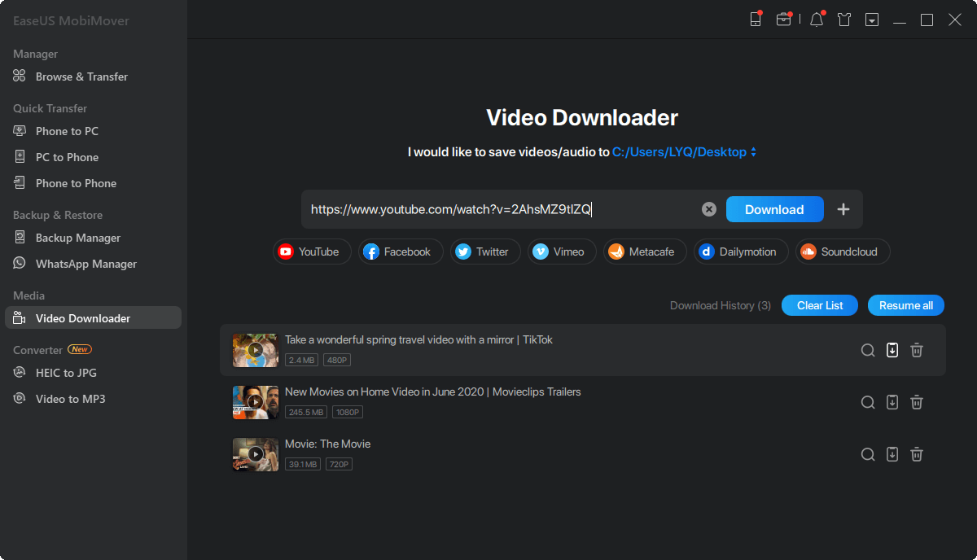977x560 pixels.
Task: Add another URL with the plus icon
Action: 843,209
